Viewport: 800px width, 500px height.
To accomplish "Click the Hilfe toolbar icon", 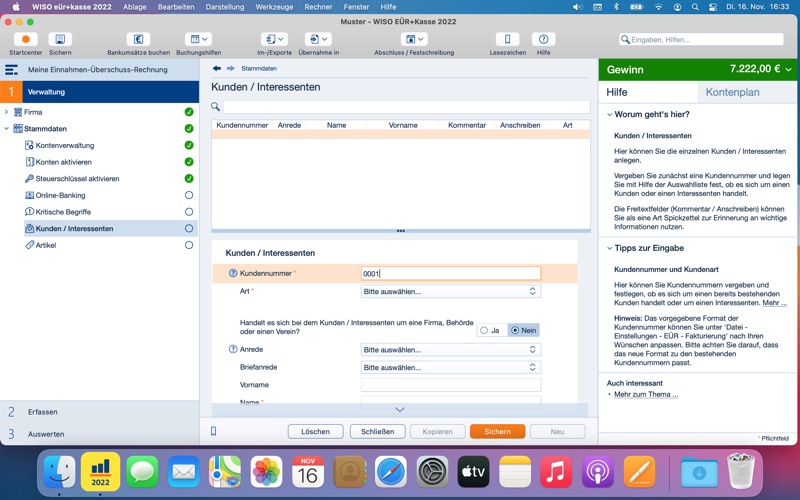I will (x=543, y=39).
